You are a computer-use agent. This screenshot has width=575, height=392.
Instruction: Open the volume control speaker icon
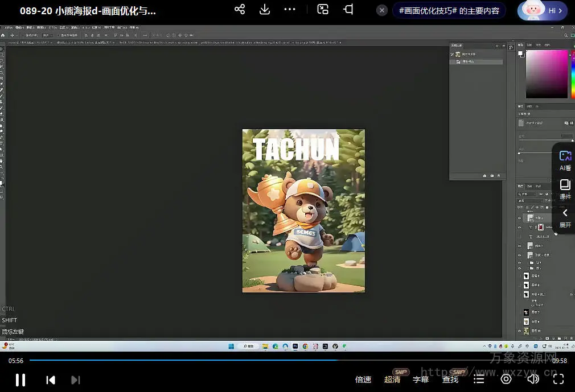(533, 379)
